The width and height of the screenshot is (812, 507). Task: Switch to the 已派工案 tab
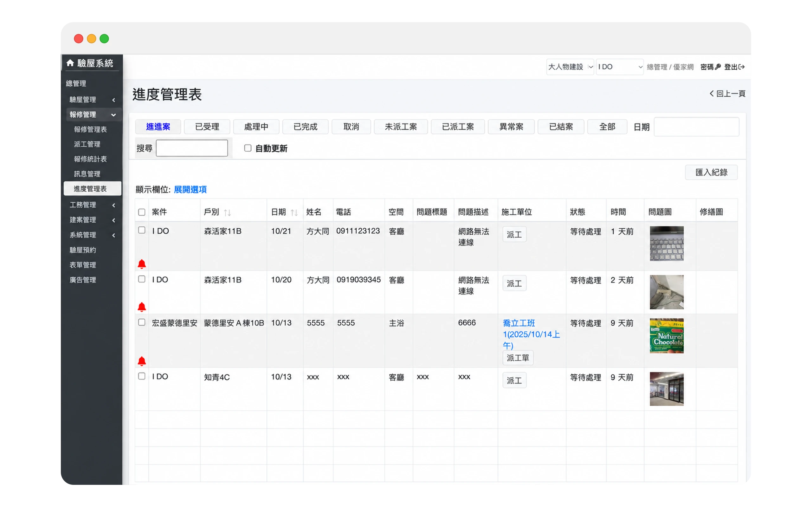[458, 127]
